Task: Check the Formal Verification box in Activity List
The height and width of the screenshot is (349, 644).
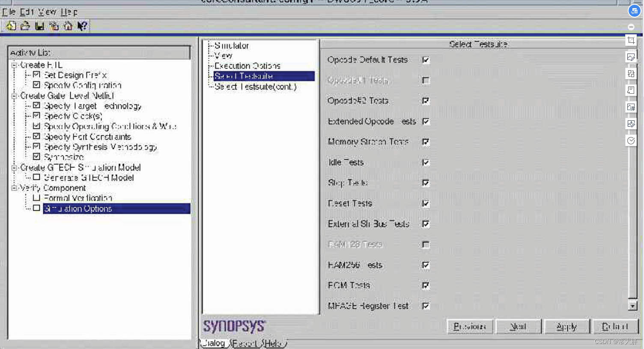Action: pyautogui.click(x=36, y=198)
